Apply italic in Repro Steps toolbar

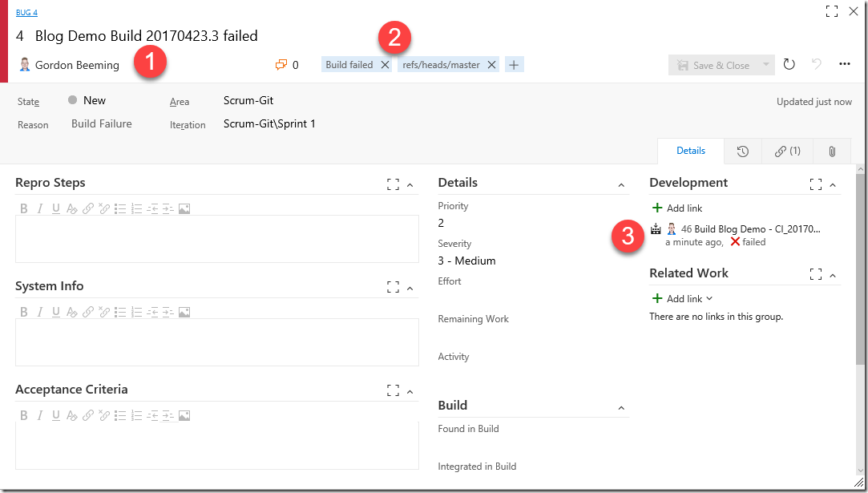pyautogui.click(x=40, y=208)
